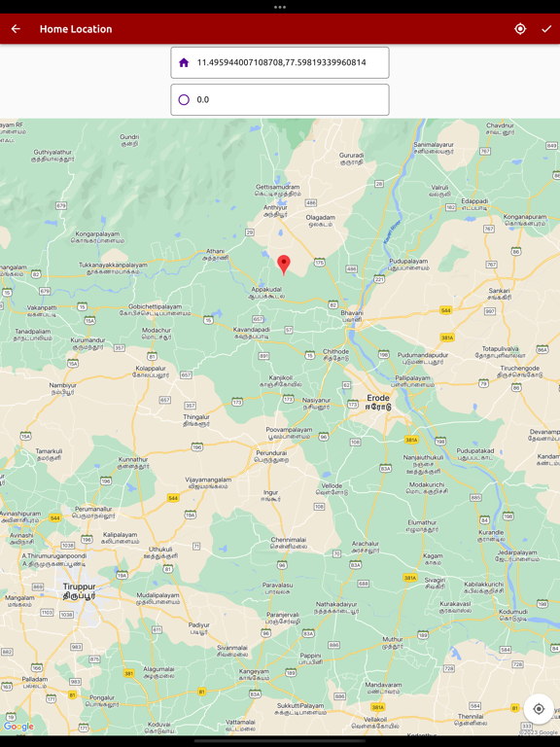
Task: Edit the radius value field showing 0.0
Action: pos(280,99)
